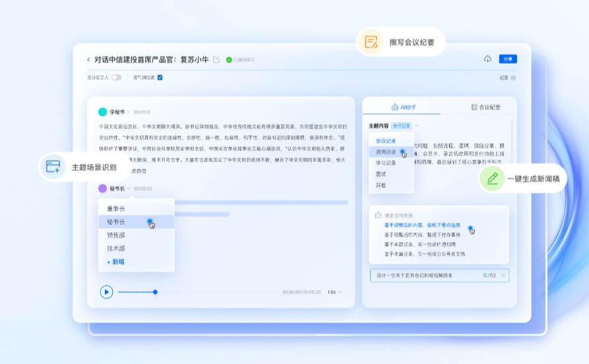This screenshot has width=589, height=364.
Task: Click the 纪要 panel collapse icon at top right
Action: 513,78
